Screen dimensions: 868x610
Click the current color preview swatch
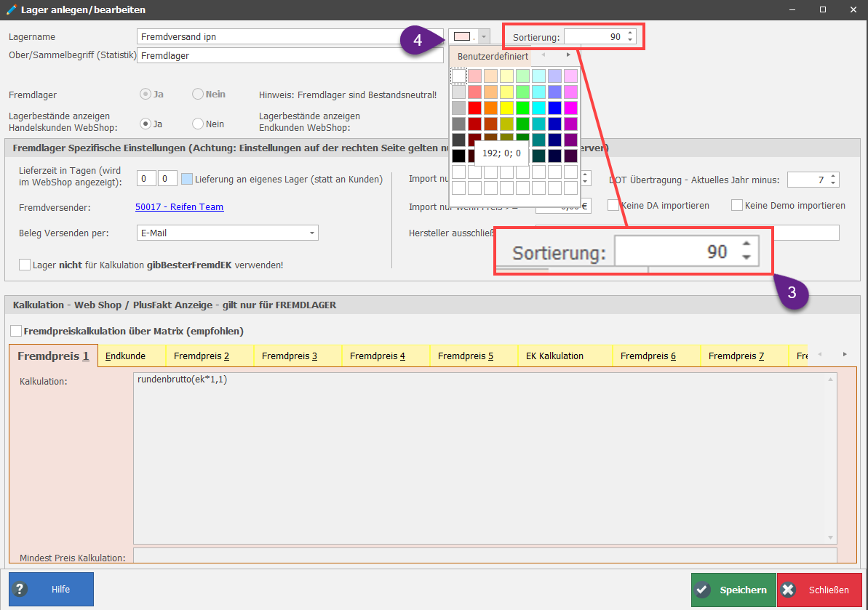462,36
